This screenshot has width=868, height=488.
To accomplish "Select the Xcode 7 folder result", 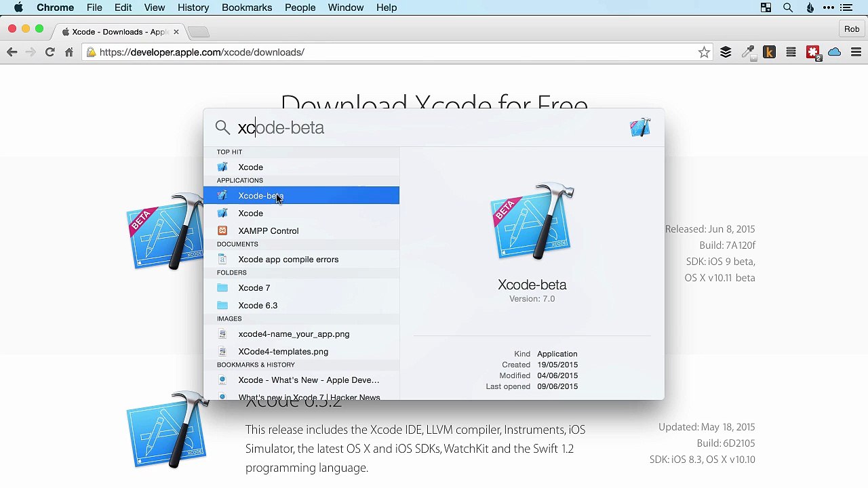I will [301, 287].
